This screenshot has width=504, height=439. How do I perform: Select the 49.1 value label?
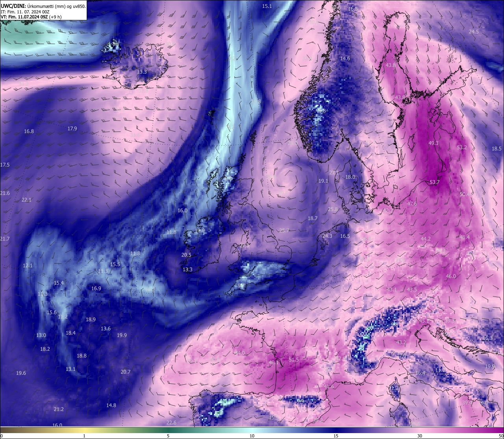[274, 362]
